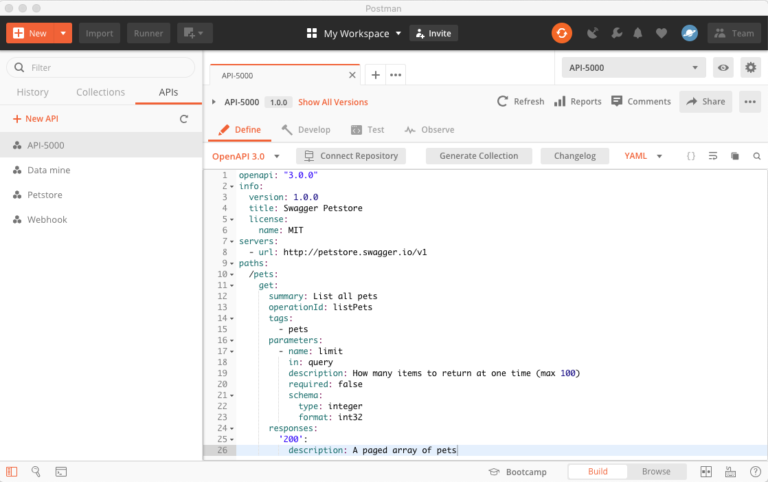Image resolution: width=768 pixels, height=482 pixels.
Task: Open manage environments gear icon
Action: [x=750, y=68]
